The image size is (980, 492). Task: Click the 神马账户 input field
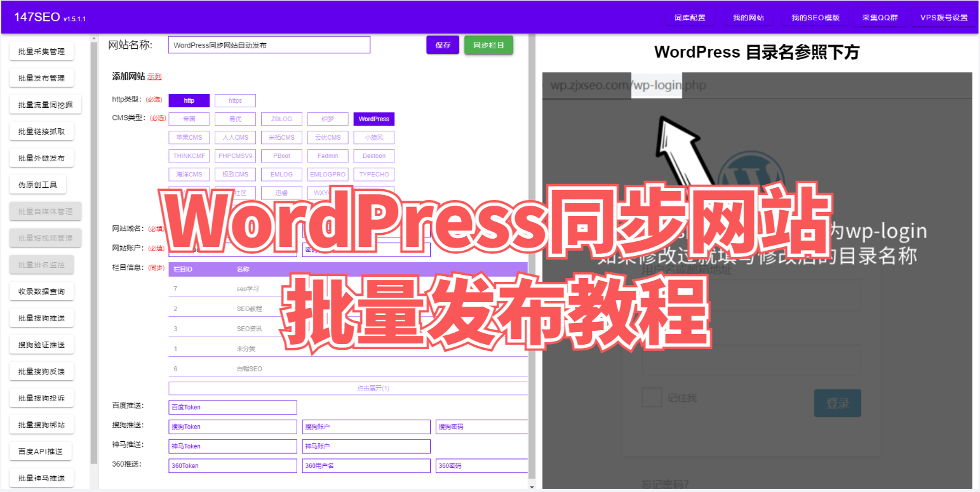pos(366,447)
